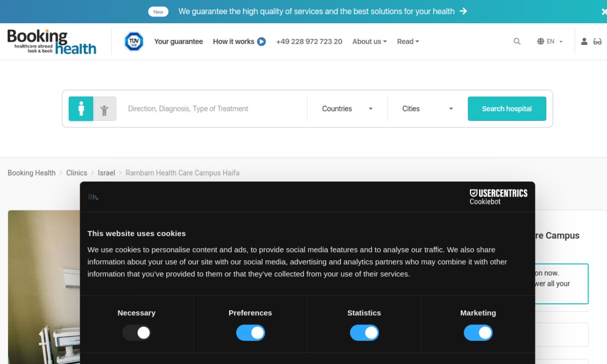Call the +49 228 972 723 20 number

[309, 42]
